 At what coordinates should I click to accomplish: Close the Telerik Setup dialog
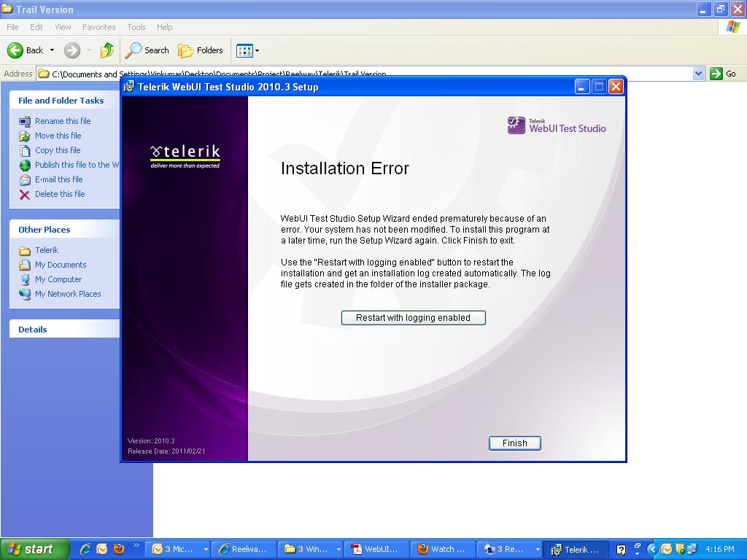tap(616, 87)
